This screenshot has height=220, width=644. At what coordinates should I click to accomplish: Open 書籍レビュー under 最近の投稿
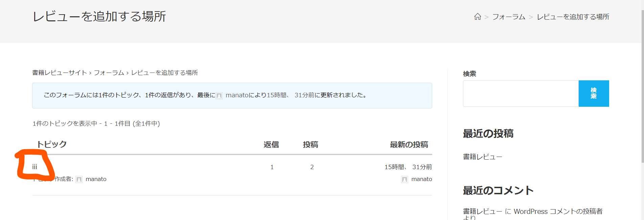point(482,157)
